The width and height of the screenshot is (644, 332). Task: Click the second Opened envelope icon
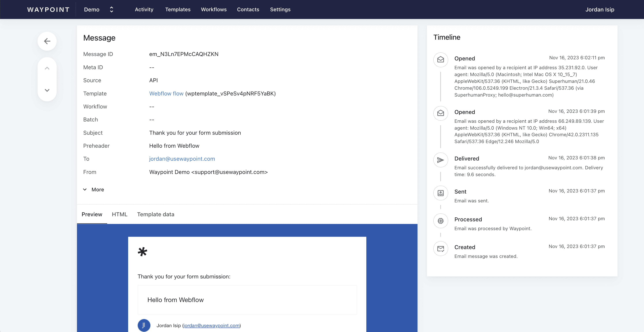click(x=440, y=113)
